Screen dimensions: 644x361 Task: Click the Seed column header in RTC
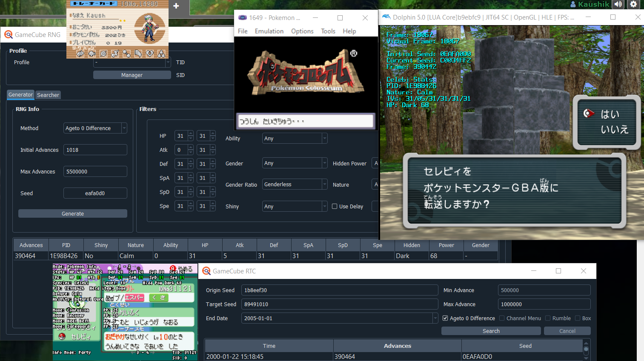point(525,346)
